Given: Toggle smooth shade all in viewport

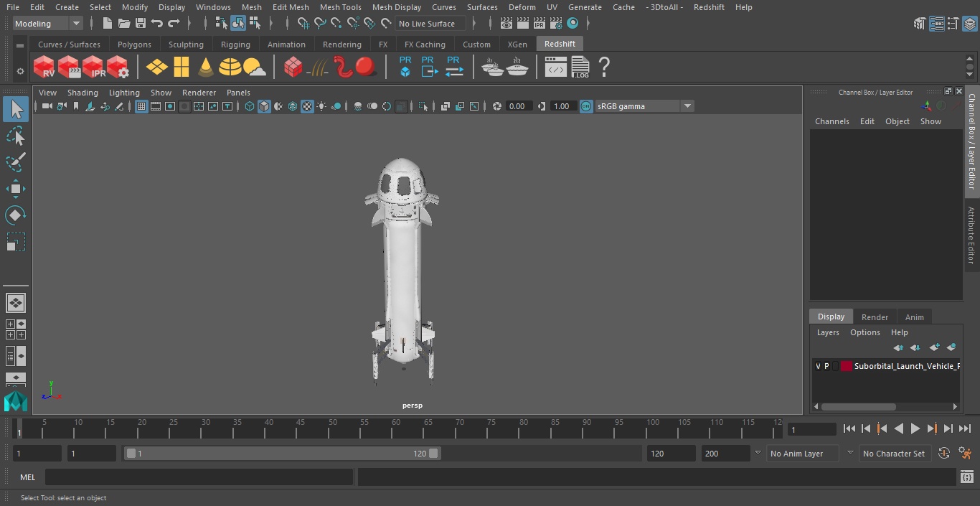Looking at the screenshot, I should pyautogui.click(x=264, y=106).
